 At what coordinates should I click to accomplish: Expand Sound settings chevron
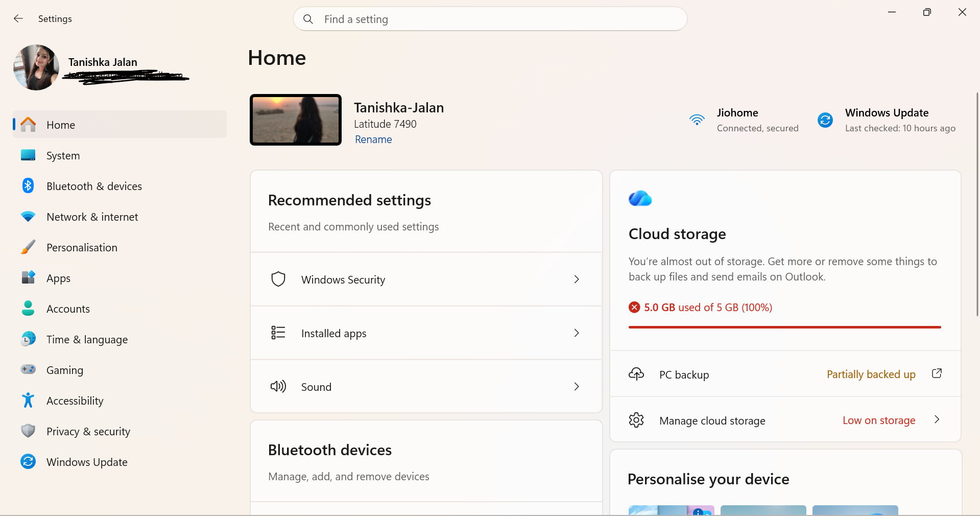577,387
